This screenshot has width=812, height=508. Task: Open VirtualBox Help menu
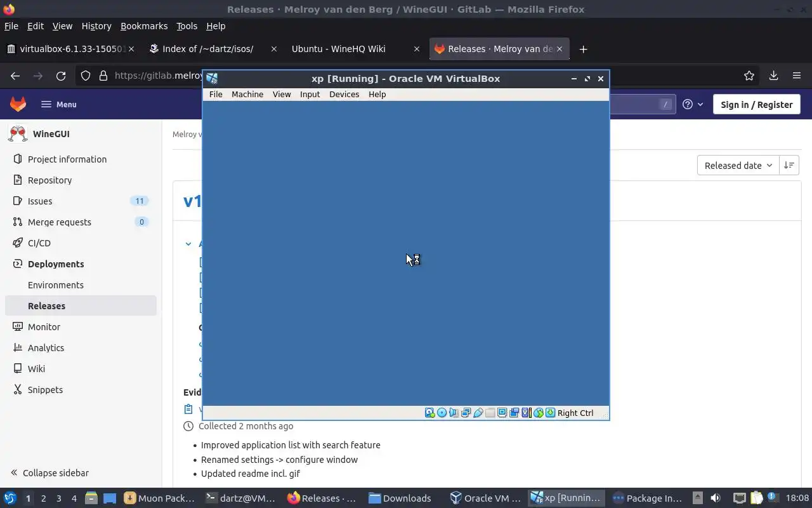[x=377, y=94]
